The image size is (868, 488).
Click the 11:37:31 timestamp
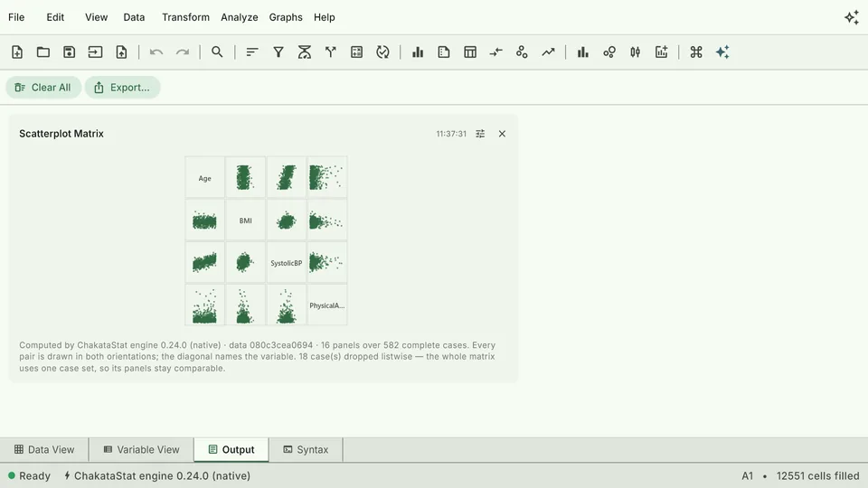click(451, 134)
